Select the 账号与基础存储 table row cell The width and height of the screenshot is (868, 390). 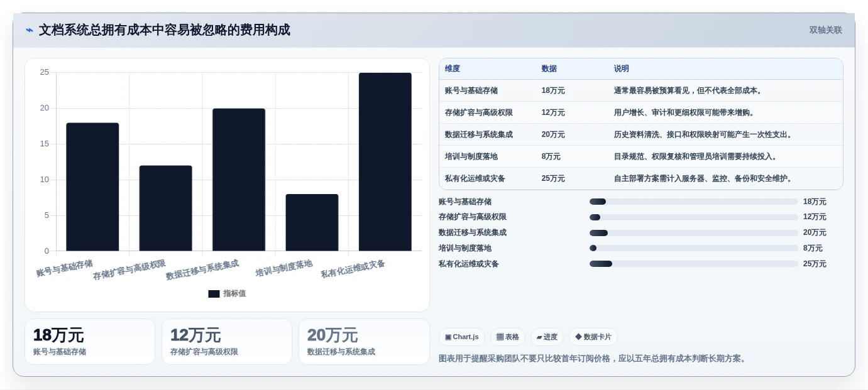click(x=471, y=90)
